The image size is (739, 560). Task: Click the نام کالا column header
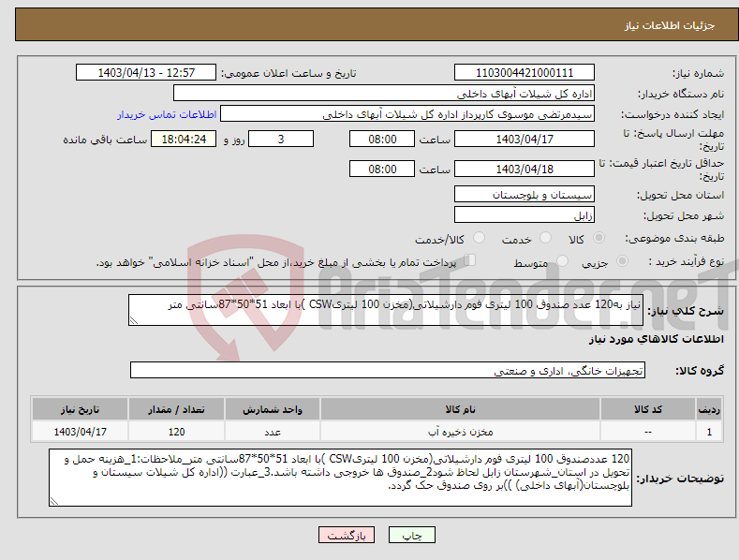[460, 409]
